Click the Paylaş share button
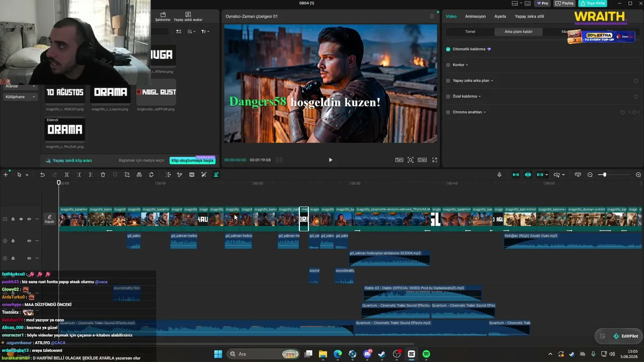 (565, 3)
